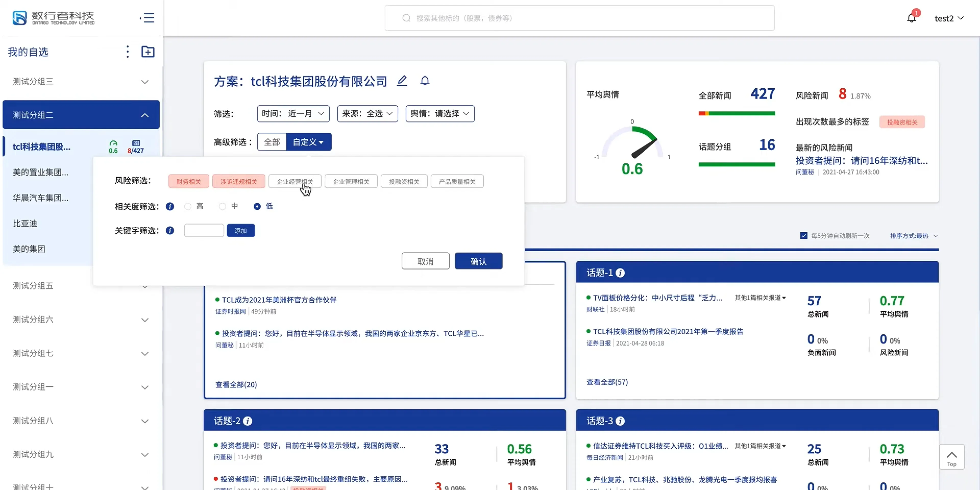Click the keyword filter input box

(x=204, y=230)
